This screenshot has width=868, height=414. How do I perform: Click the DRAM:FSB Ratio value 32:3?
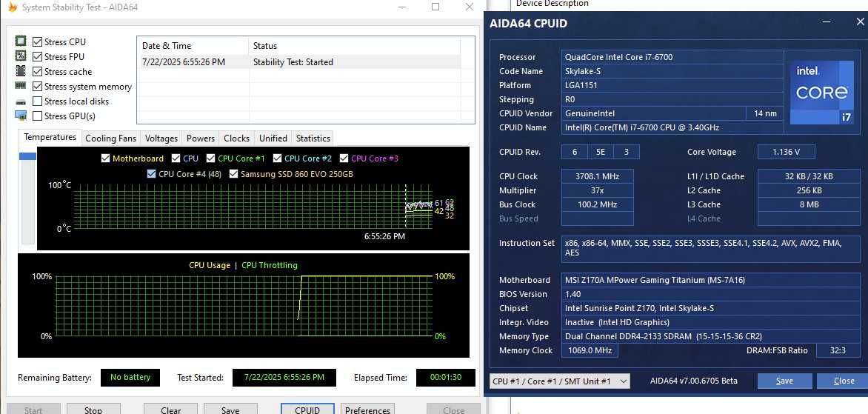[838, 350]
